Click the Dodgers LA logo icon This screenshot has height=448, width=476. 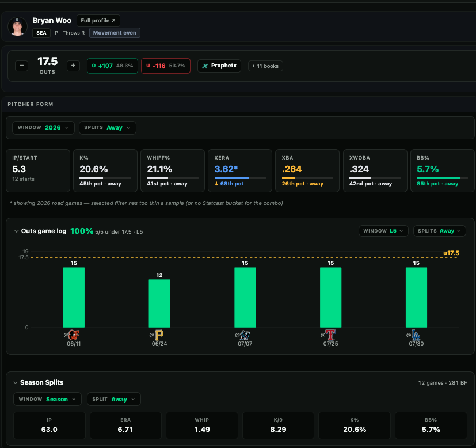pos(416,335)
